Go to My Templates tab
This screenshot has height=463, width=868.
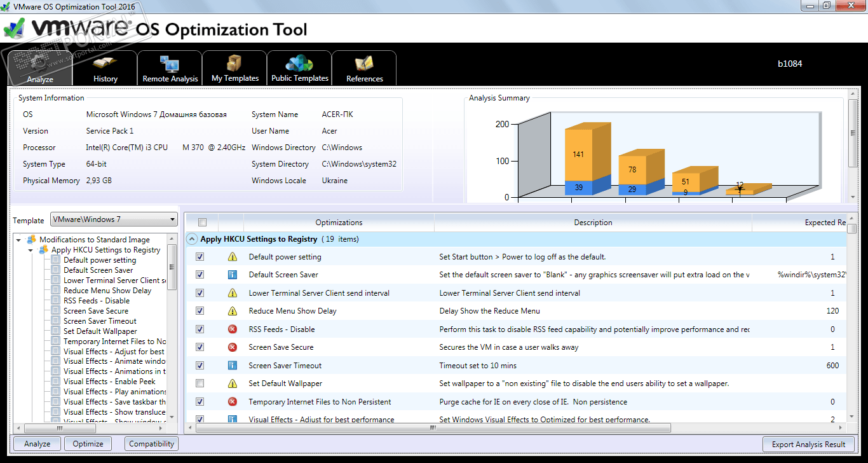tap(234, 68)
